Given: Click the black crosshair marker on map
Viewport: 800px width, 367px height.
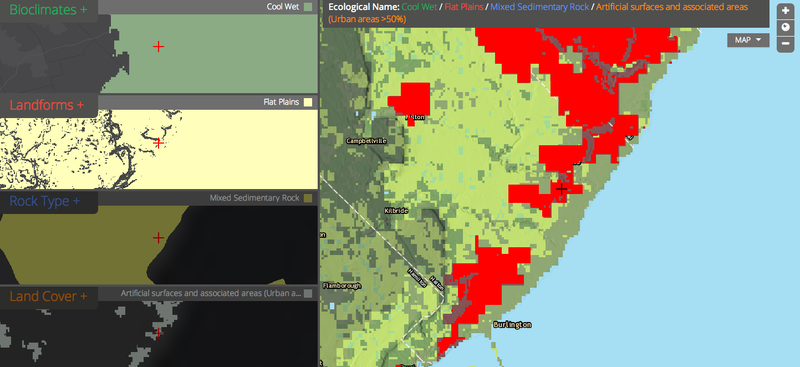Looking at the screenshot, I should coord(561,189).
